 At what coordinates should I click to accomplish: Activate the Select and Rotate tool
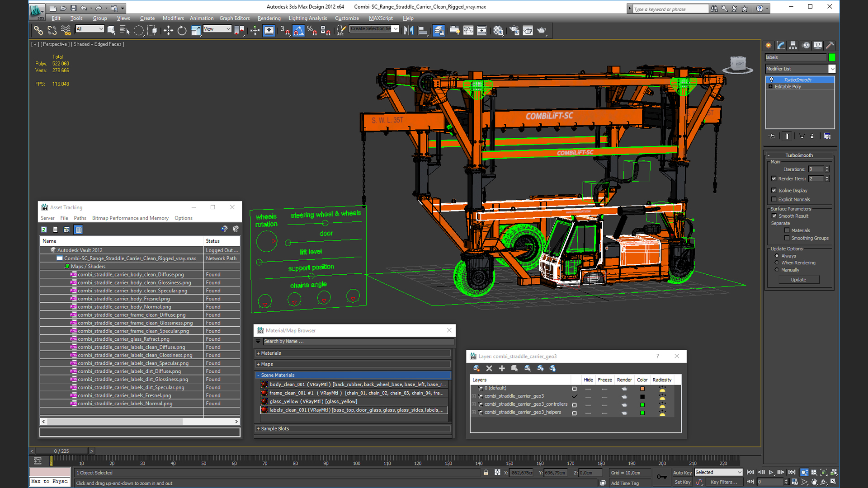click(x=182, y=30)
